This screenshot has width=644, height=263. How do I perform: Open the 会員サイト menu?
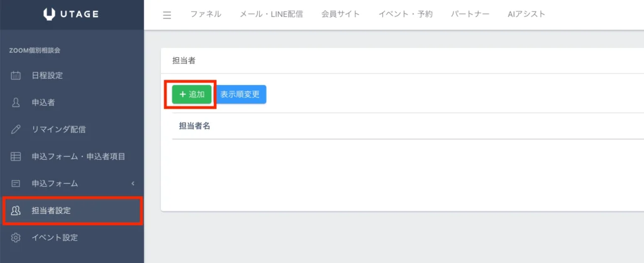click(340, 14)
